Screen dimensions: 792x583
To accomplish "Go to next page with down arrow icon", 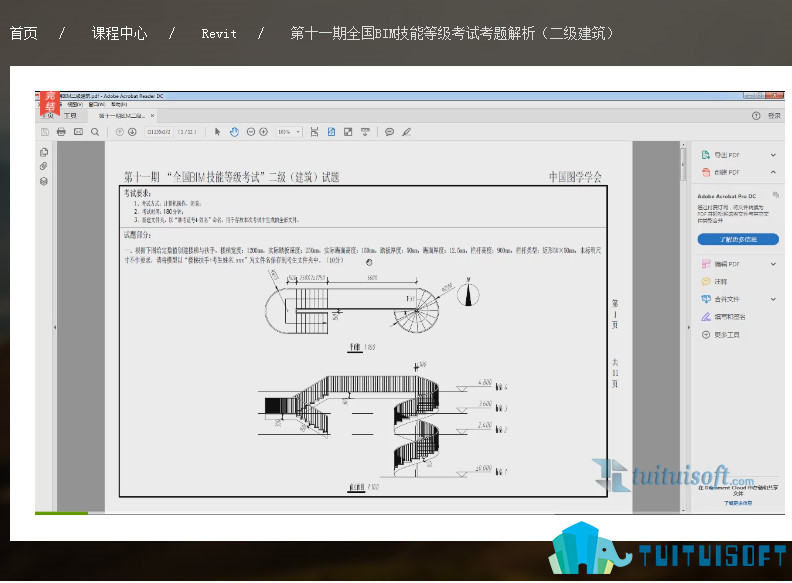I will [132, 132].
